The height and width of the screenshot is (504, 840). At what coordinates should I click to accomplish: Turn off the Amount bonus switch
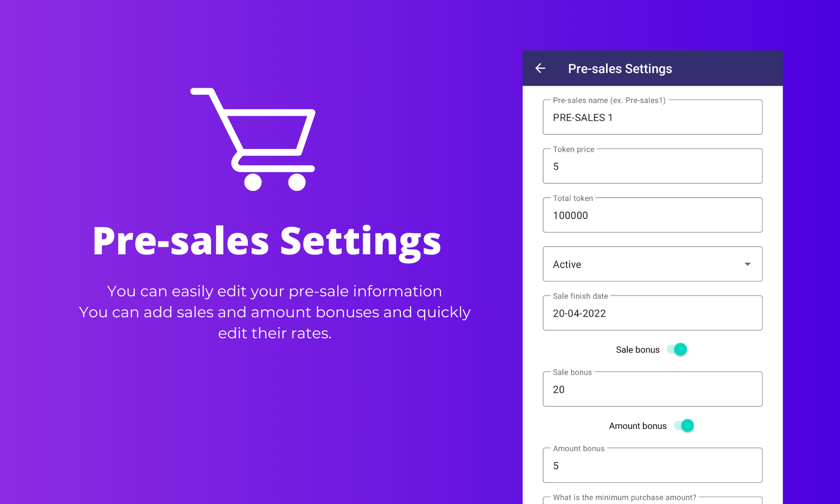tap(685, 426)
